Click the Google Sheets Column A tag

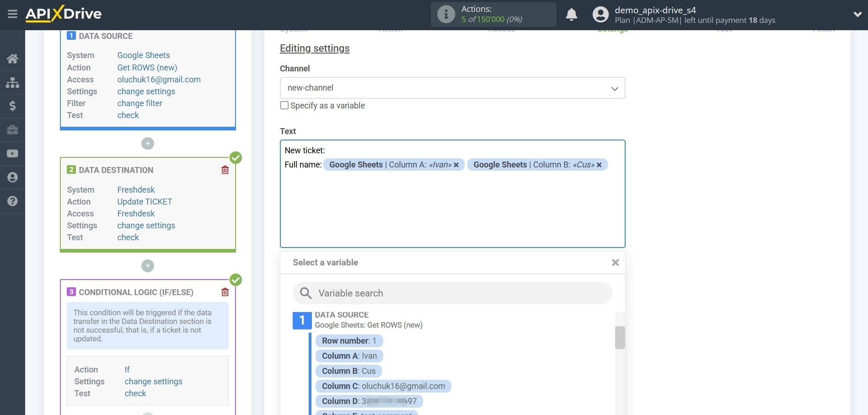[x=394, y=165]
